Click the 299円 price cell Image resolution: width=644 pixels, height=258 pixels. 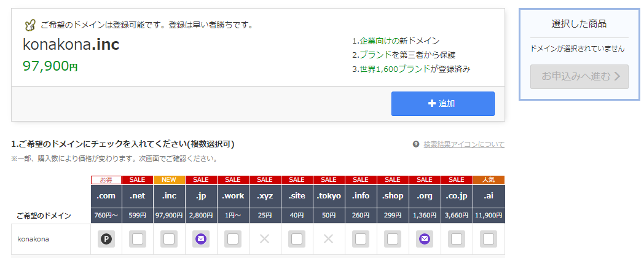coord(393,215)
